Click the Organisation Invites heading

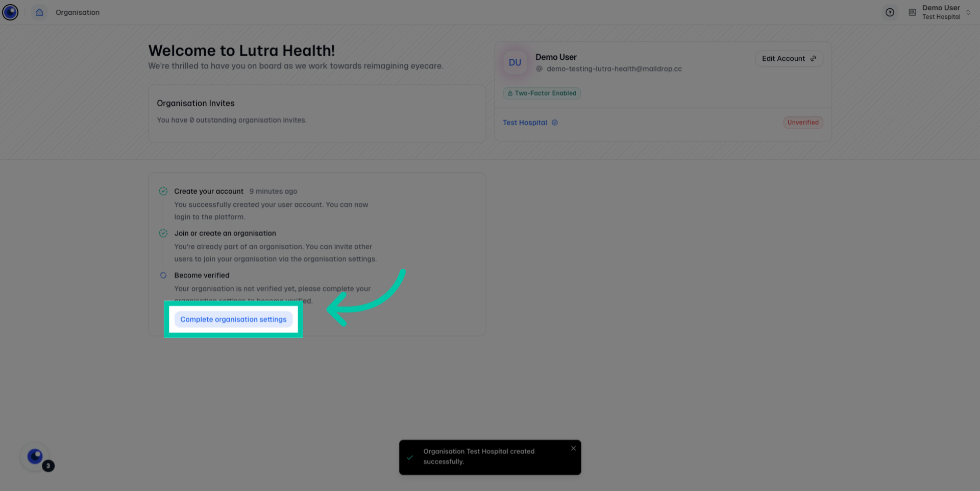tap(195, 103)
